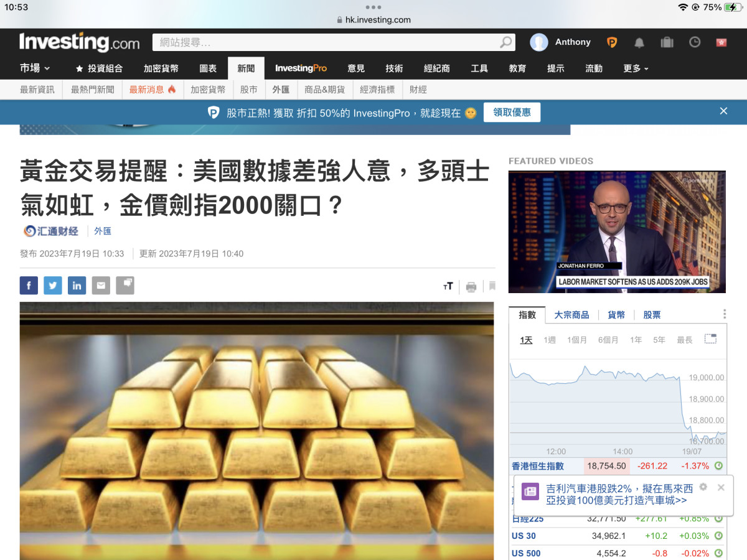747x560 pixels.
Task: Switch widget to 股票 tab
Action: pyautogui.click(x=652, y=315)
